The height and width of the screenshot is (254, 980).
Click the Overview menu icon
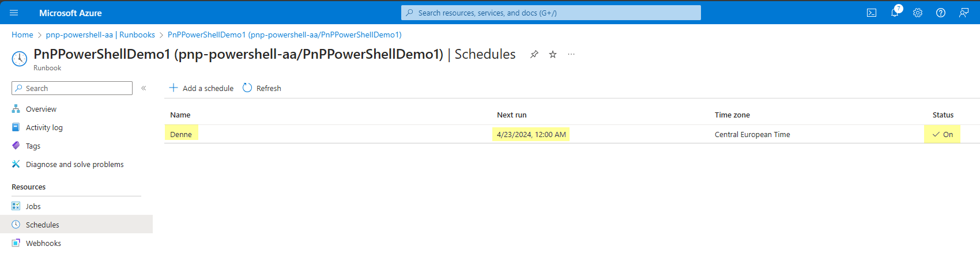tap(16, 109)
